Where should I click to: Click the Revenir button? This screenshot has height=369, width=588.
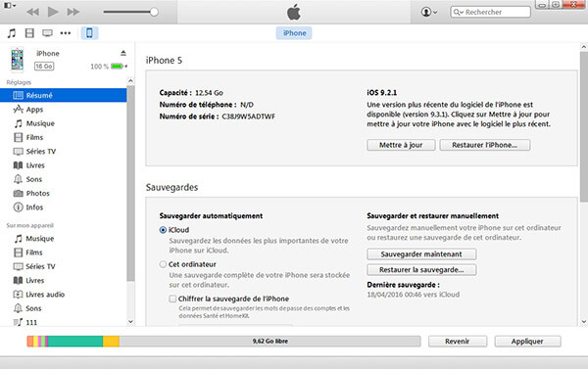[x=458, y=342]
